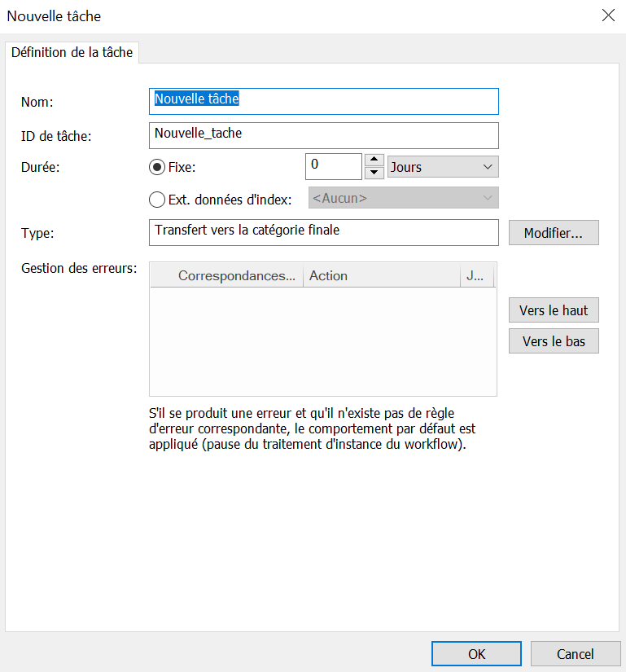Select the Fixe duration radio button
This screenshot has width=626, height=672.
point(157,167)
